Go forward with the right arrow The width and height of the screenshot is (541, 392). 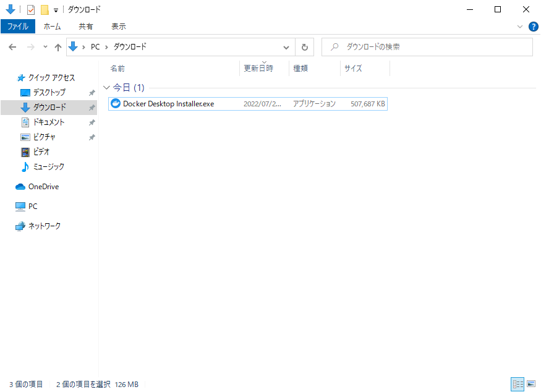[x=31, y=47]
